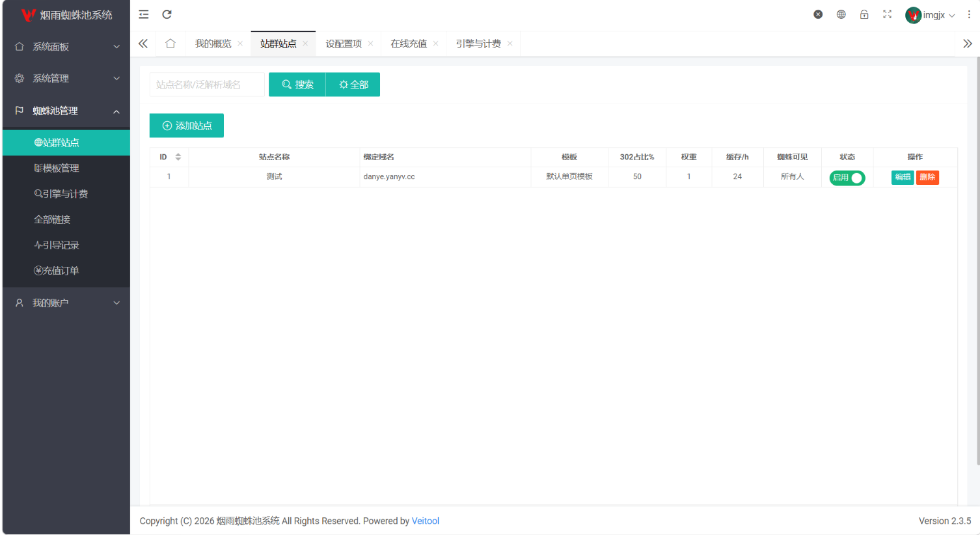Viewport: 980px width, 535px height.
Task: Expand the 我的账户 sidebar menu
Action: 66,303
